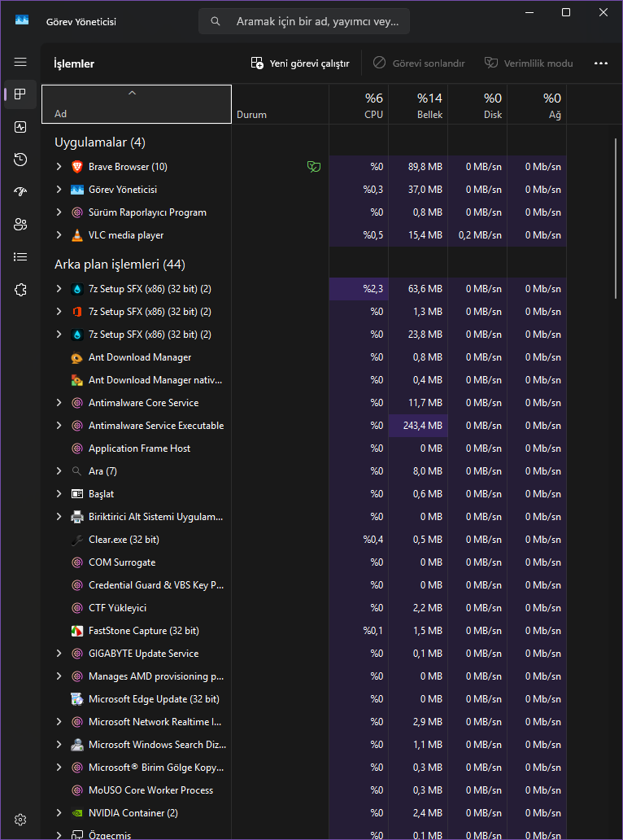Expand the NVIDIA Container group
The width and height of the screenshot is (623, 840).
click(59, 813)
